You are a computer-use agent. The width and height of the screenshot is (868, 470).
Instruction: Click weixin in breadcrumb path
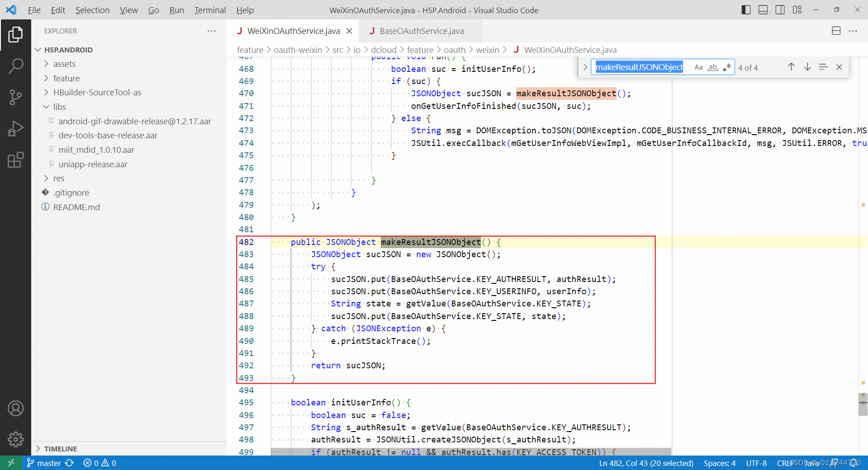point(487,50)
